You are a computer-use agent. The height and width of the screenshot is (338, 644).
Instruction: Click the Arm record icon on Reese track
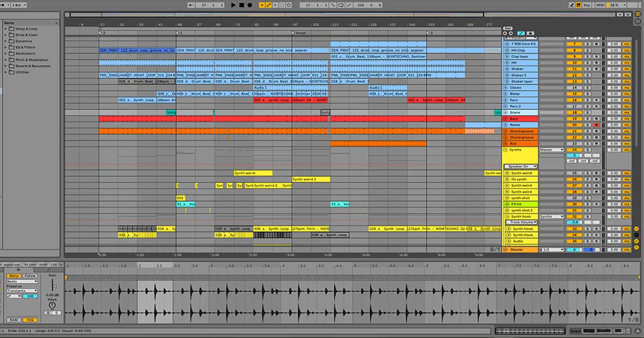tap(596, 125)
